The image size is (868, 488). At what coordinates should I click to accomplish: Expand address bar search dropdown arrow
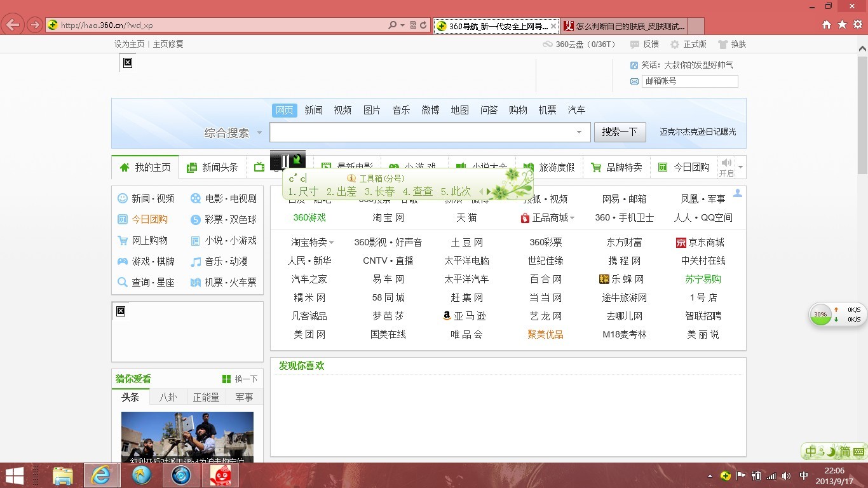[x=402, y=25]
